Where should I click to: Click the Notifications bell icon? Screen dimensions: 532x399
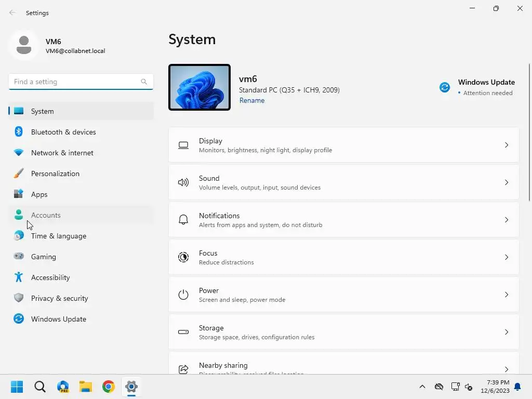[x=183, y=220]
